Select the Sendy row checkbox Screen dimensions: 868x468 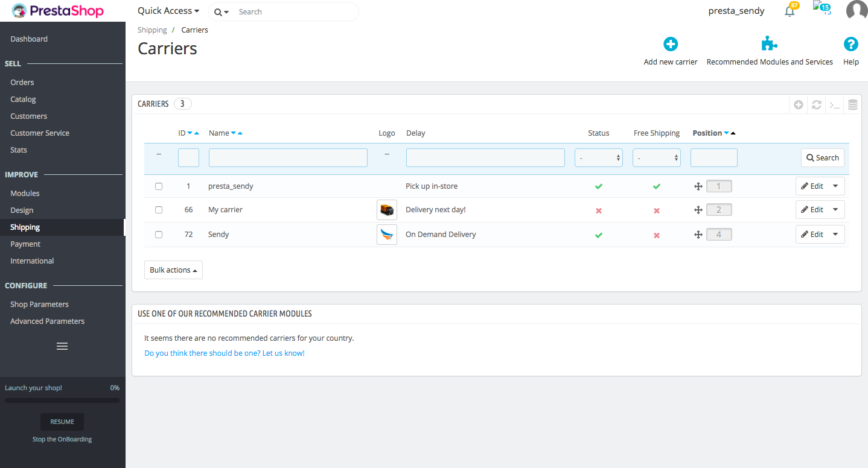coord(159,235)
